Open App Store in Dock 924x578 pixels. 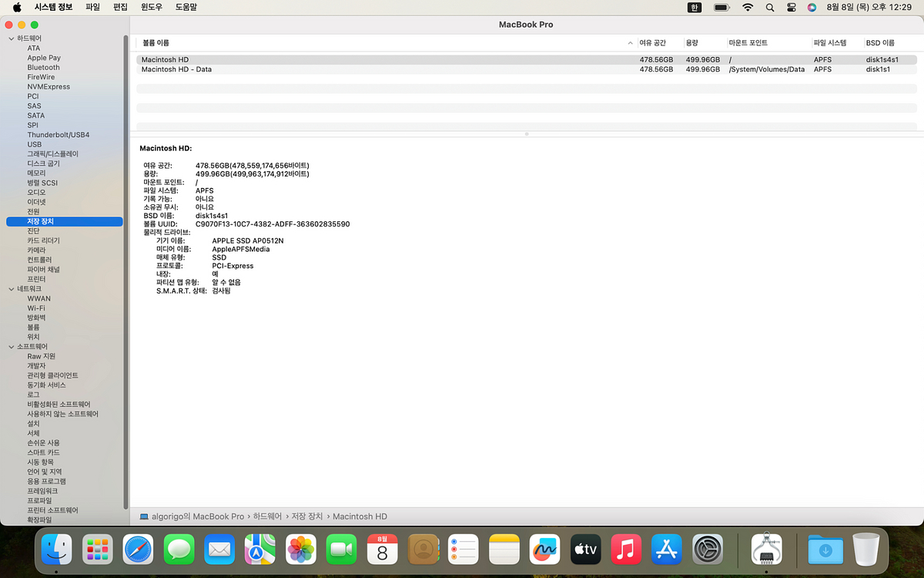[x=667, y=549]
